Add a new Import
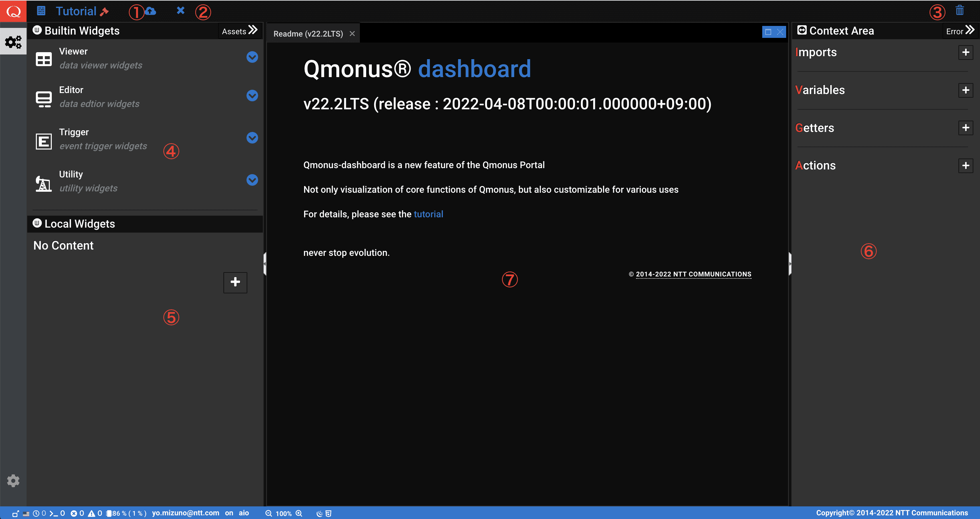The width and height of the screenshot is (980, 519). tap(965, 52)
